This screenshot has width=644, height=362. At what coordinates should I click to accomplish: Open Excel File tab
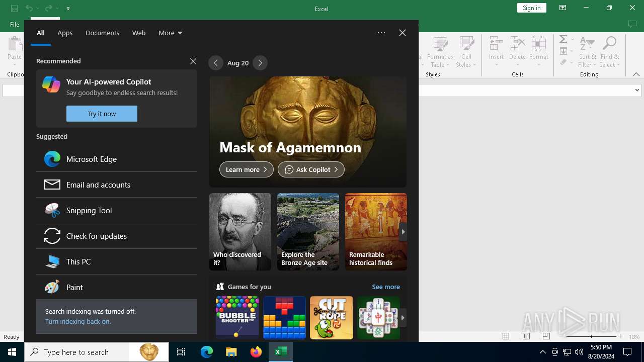pos(15,24)
